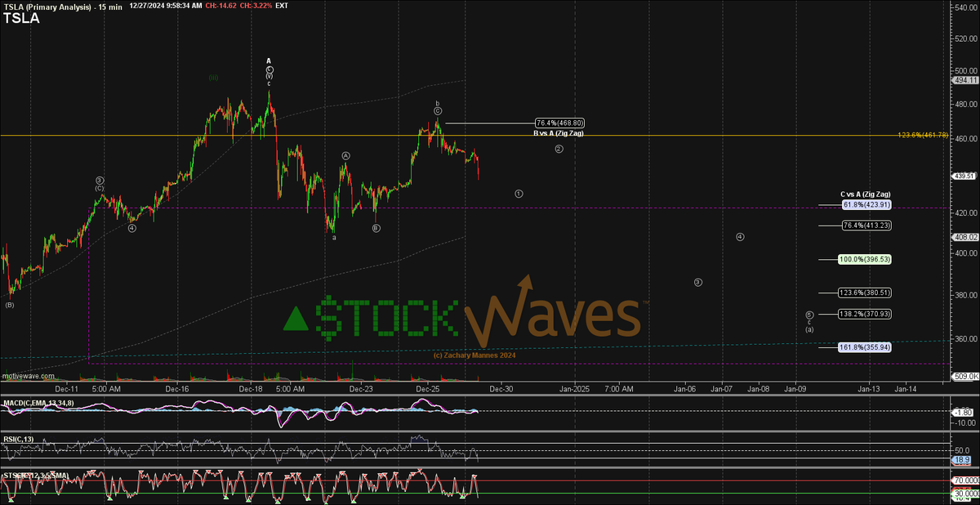Select the 76.4%(468.80) retracement label
980x505 pixels.
pos(559,123)
